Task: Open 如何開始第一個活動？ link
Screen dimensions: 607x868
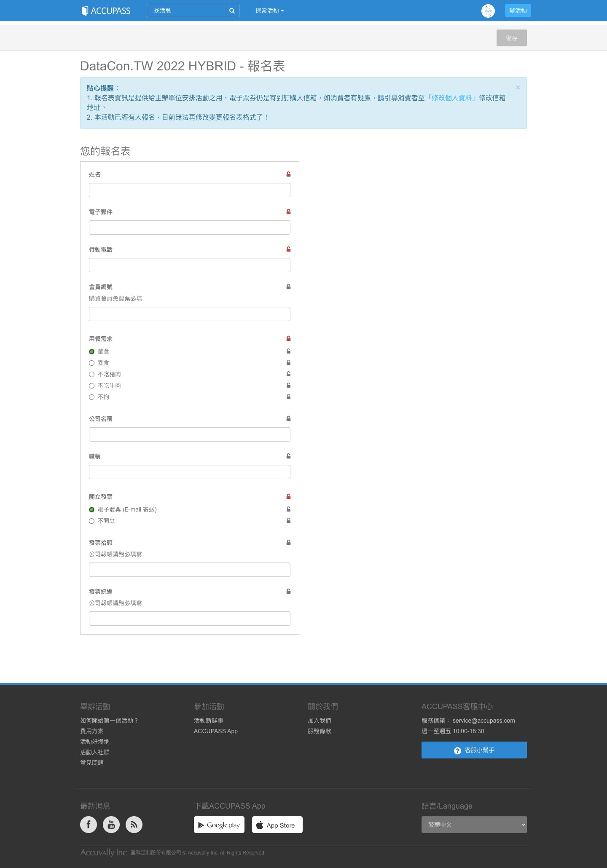Action: point(110,721)
